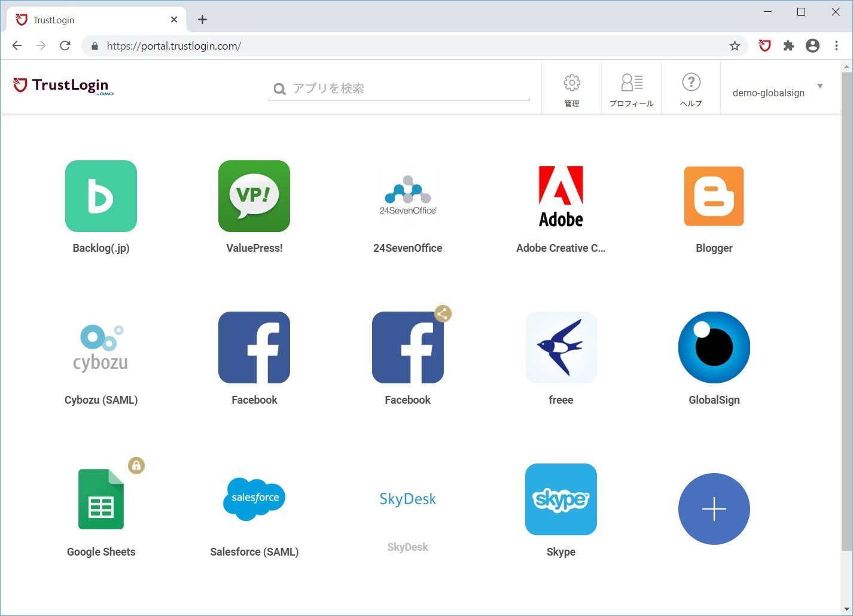
Task: Open the 24SevenOffice app icon
Action: click(408, 196)
